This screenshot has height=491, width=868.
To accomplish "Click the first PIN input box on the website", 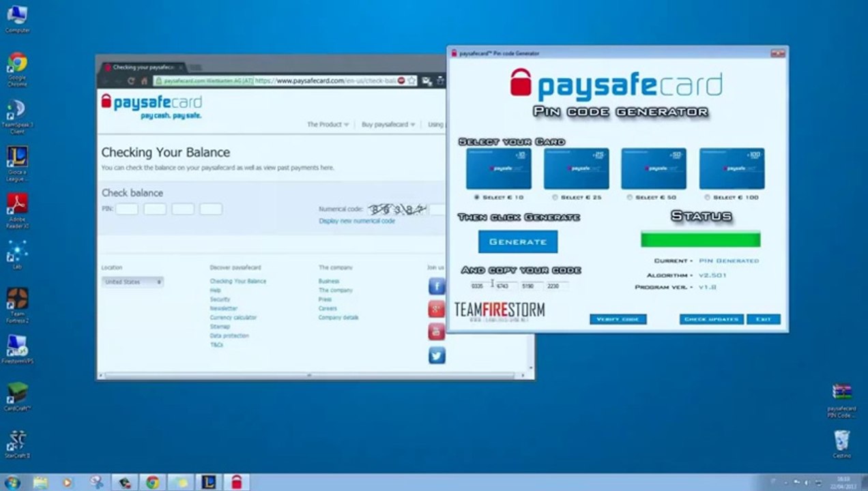I will (x=127, y=209).
